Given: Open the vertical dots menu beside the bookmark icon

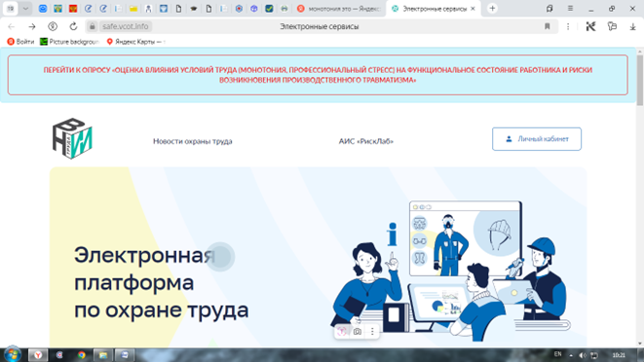Looking at the screenshot, I should point(568,26).
